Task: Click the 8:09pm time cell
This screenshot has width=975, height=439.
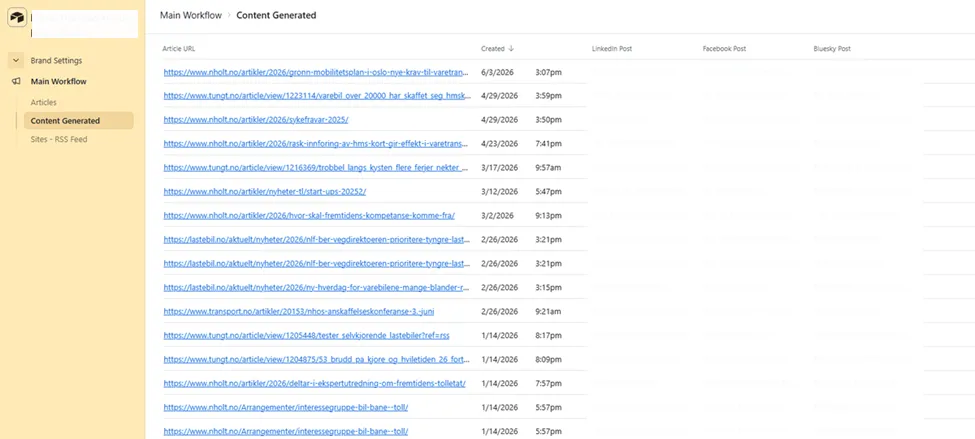Action: (548, 359)
